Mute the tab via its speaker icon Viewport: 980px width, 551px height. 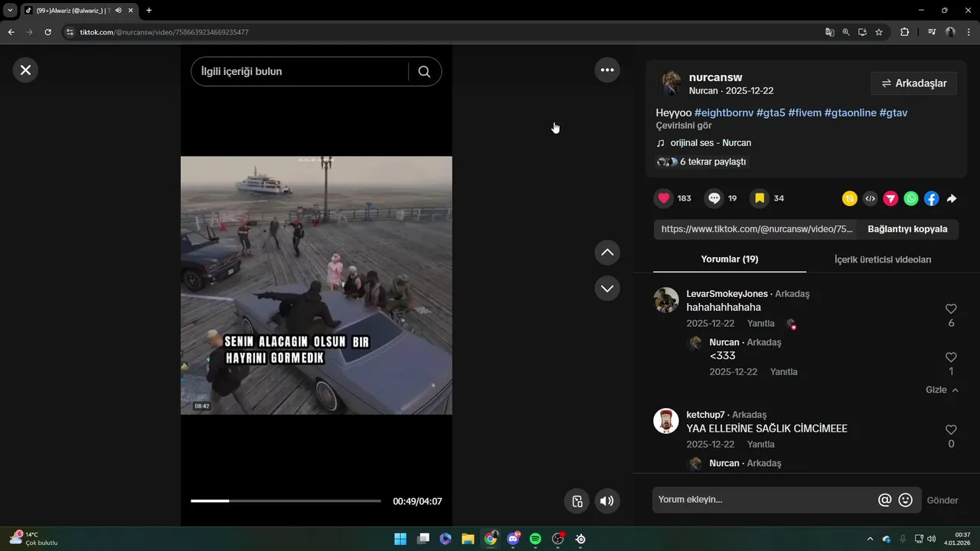pos(118,10)
